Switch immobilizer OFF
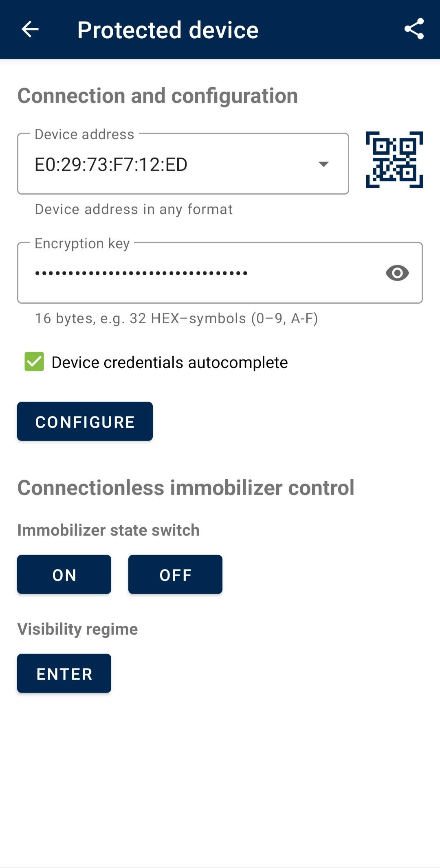This screenshot has width=440, height=868. coord(175,574)
